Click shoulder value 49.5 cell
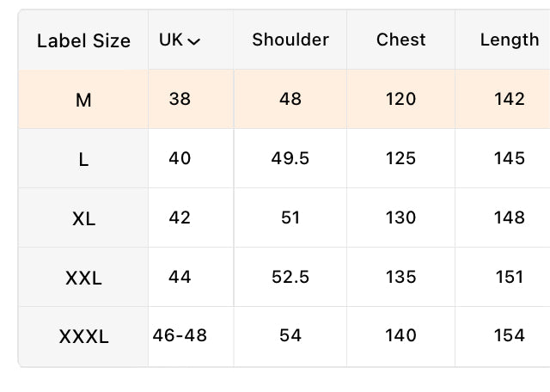Screen dimensions: 550x392 (x=290, y=158)
